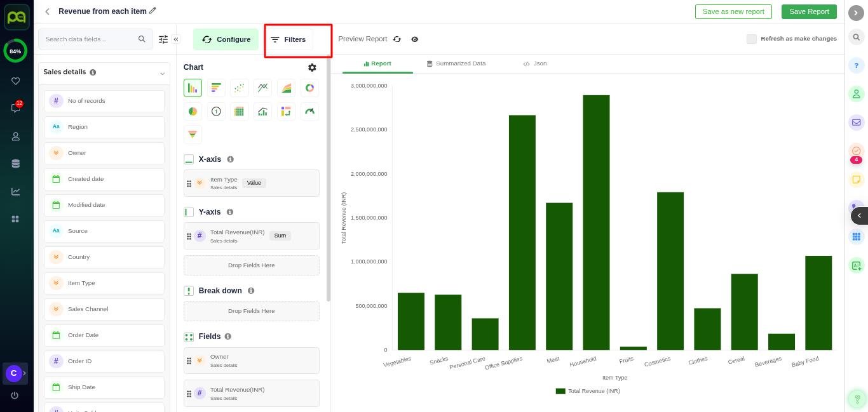Select the scatter plot chart type
Screen dimensions: 868x412
[240, 88]
